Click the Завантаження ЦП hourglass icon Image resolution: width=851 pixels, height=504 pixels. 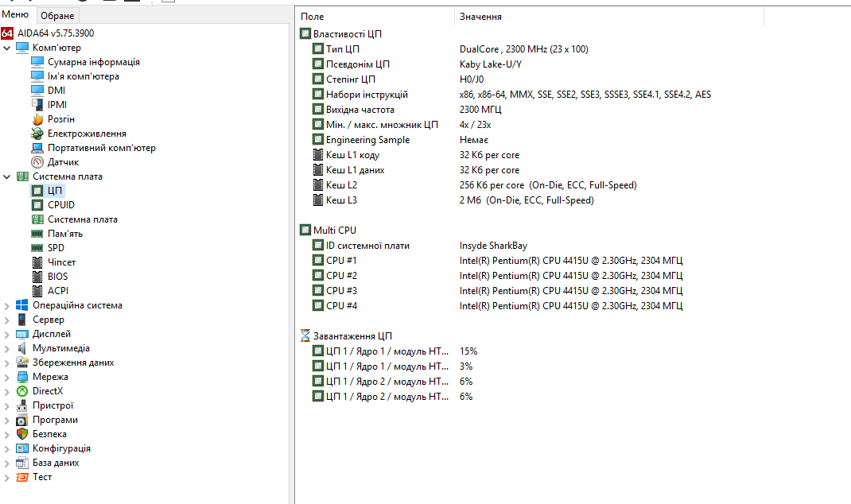[305, 335]
